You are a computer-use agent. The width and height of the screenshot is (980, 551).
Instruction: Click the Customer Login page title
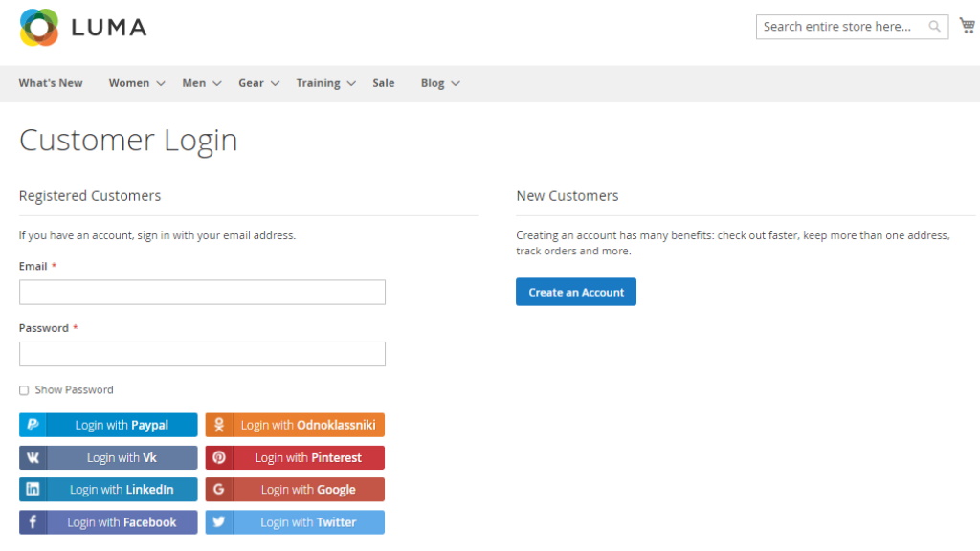click(128, 141)
